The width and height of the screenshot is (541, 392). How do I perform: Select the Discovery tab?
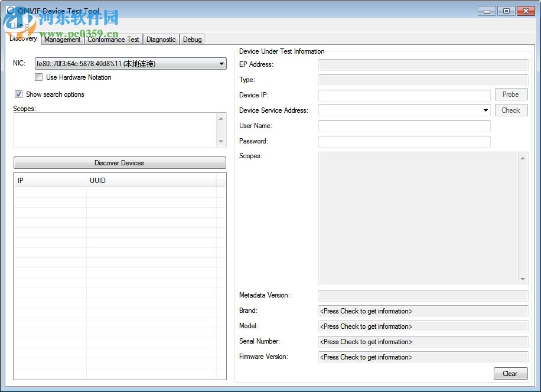22,38
